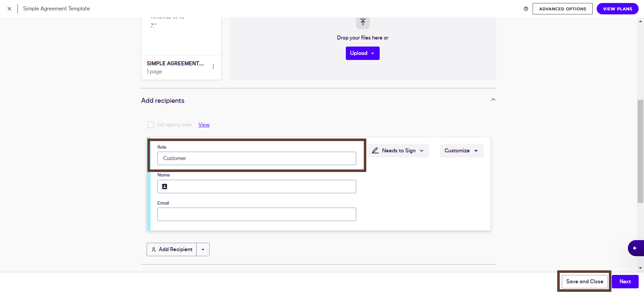Close the template editor with X icon
The image size is (644, 292).
coord(9,9)
